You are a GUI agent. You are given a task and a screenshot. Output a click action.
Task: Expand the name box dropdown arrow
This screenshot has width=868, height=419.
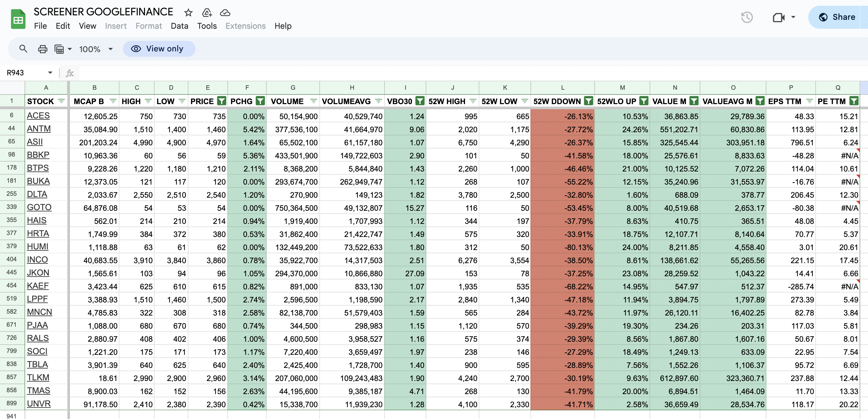[x=50, y=73]
